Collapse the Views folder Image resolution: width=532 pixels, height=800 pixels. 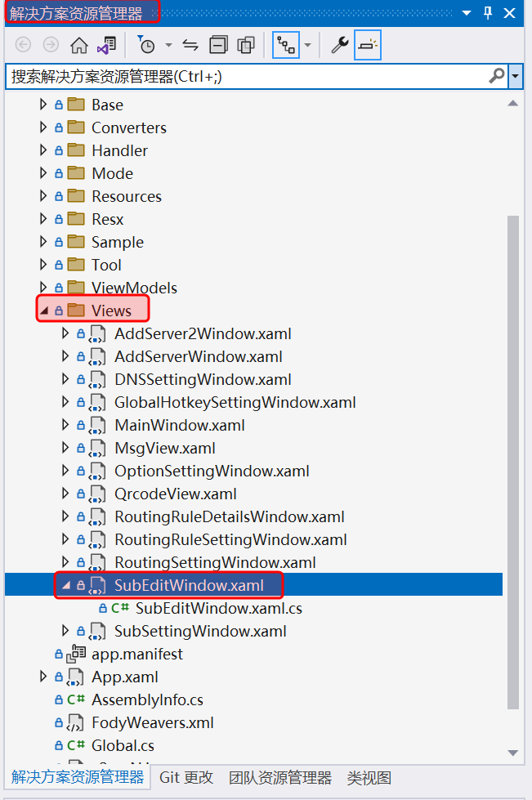coord(43,311)
